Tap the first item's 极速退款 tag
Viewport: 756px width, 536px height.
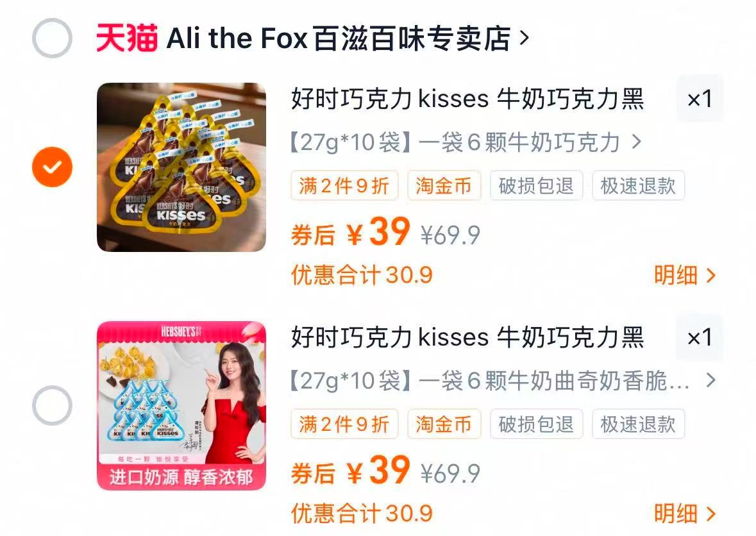(x=639, y=185)
